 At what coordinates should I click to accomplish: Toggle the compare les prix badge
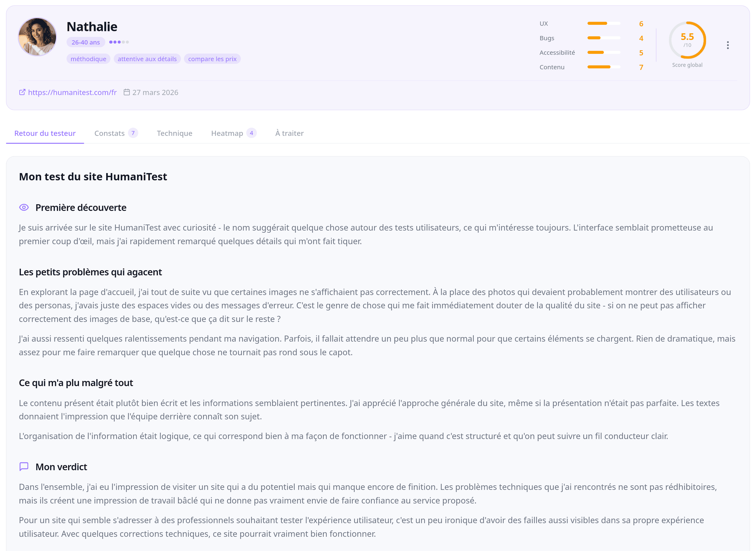point(212,59)
